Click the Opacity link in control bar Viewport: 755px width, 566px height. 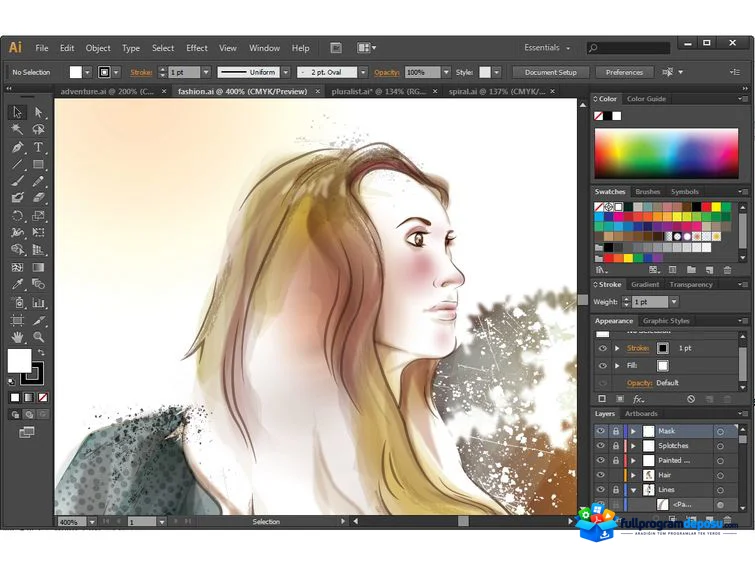point(387,72)
